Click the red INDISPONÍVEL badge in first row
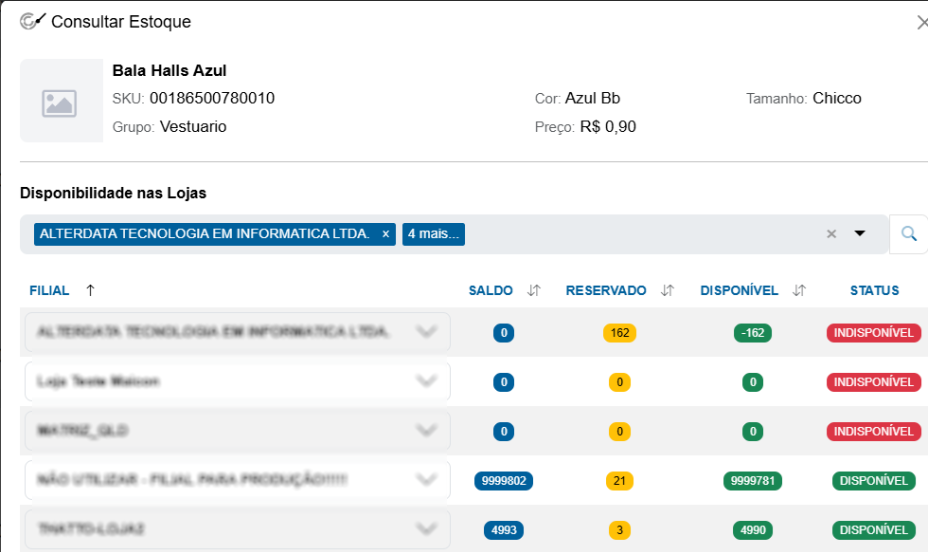The image size is (928, 552). 874,333
